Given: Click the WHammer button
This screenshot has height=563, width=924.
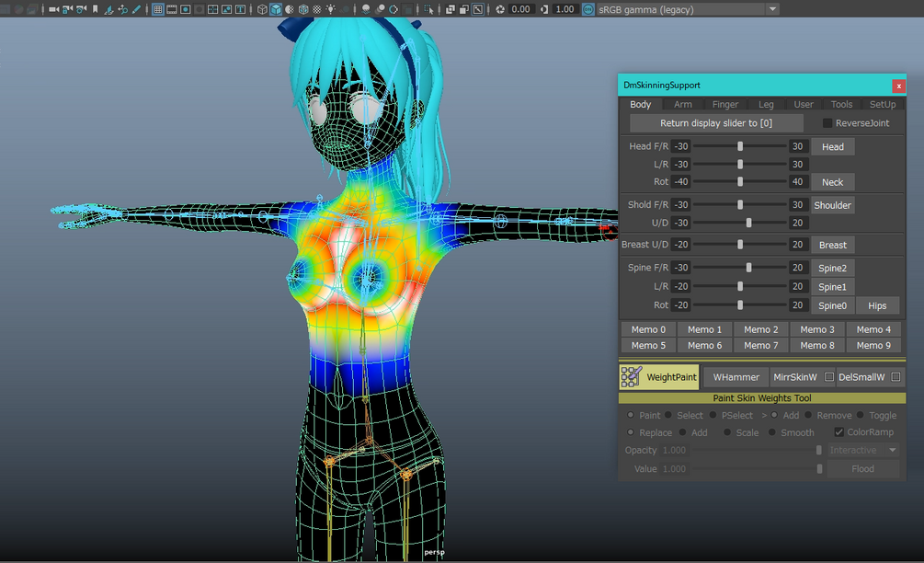Looking at the screenshot, I should click(x=736, y=376).
